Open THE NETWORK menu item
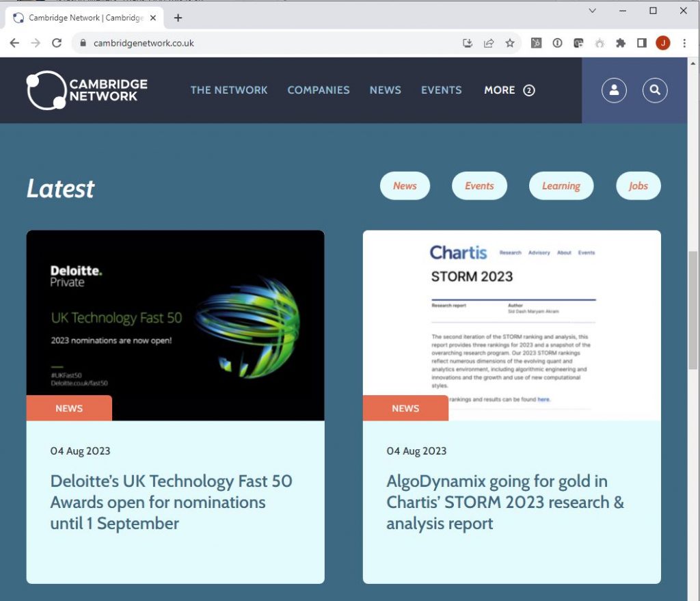The height and width of the screenshot is (601, 700). [229, 90]
